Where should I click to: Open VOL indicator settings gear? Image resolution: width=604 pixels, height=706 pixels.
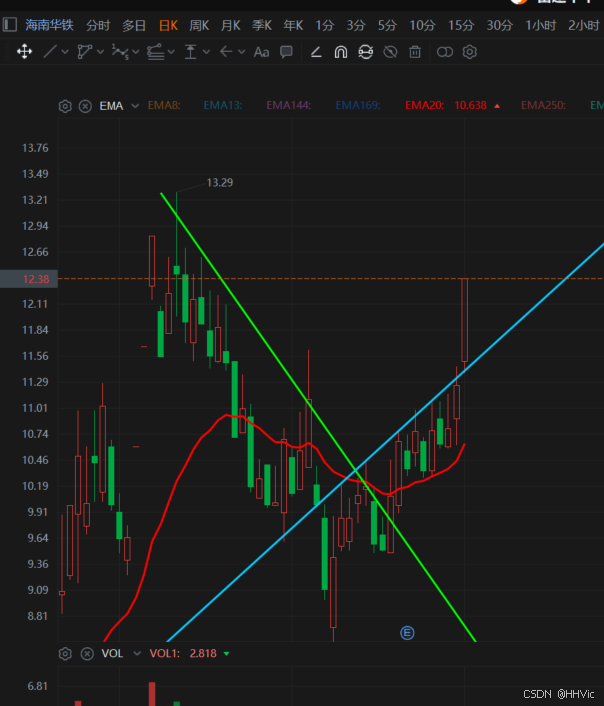point(65,653)
